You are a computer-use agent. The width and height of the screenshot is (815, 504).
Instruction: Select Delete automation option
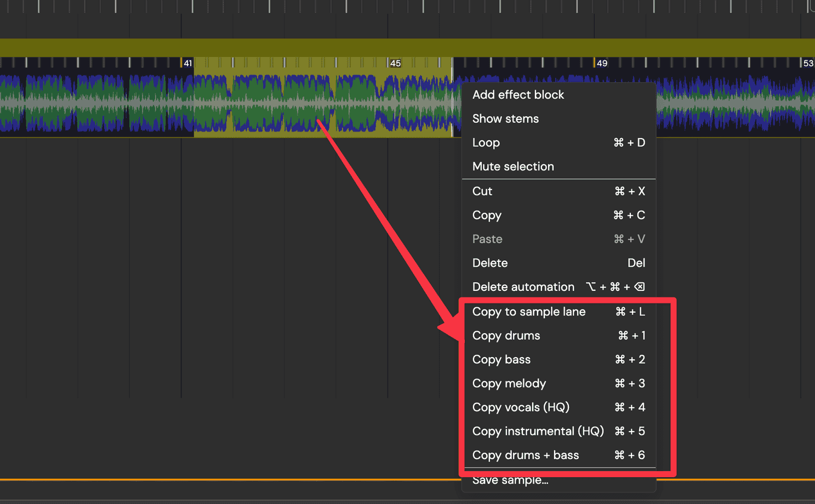pyautogui.click(x=523, y=287)
